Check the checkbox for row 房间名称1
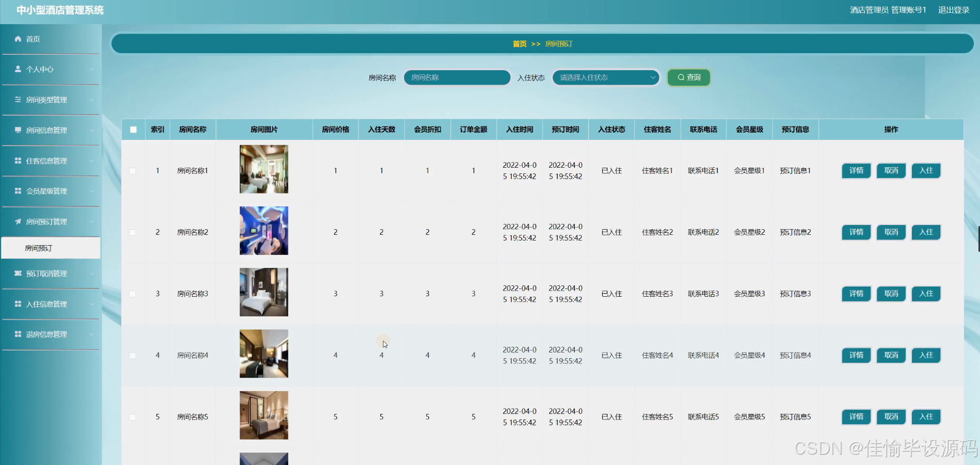 point(133,171)
